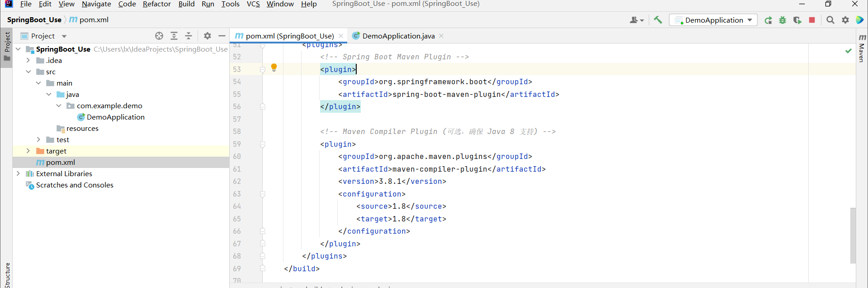This screenshot has height=288, width=868.
Task: Open the Code menu
Action: (127, 4)
